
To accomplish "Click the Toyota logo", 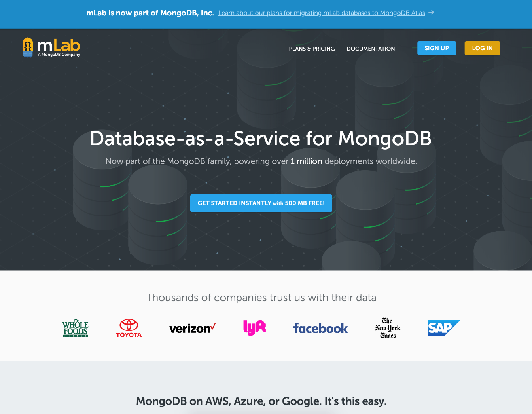I will [x=129, y=328].
